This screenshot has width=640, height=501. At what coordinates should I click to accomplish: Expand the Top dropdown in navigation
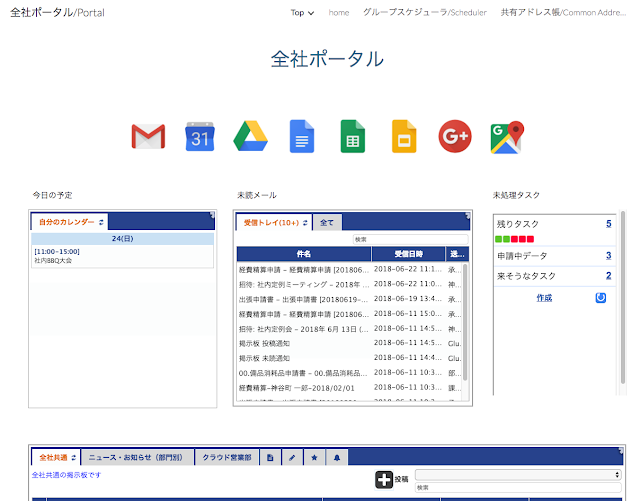point(302,13)
